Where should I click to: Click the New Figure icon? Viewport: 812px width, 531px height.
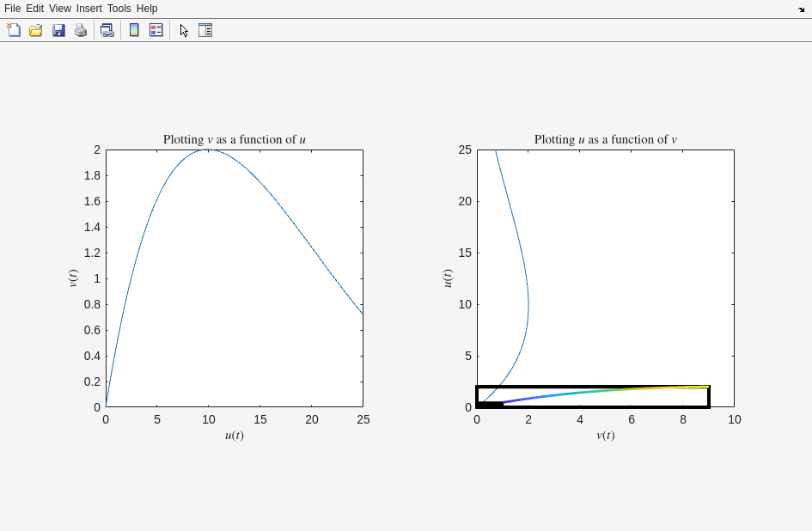pos(14,30)
